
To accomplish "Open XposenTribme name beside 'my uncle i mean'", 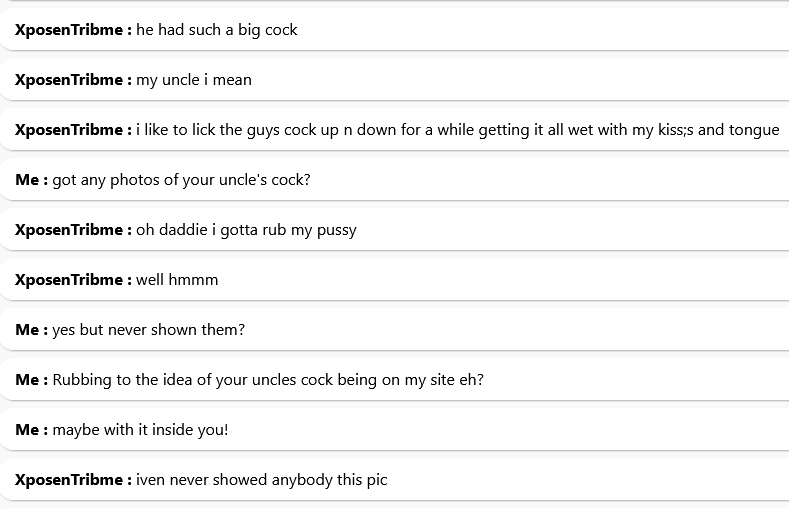I will coord(68,80).
